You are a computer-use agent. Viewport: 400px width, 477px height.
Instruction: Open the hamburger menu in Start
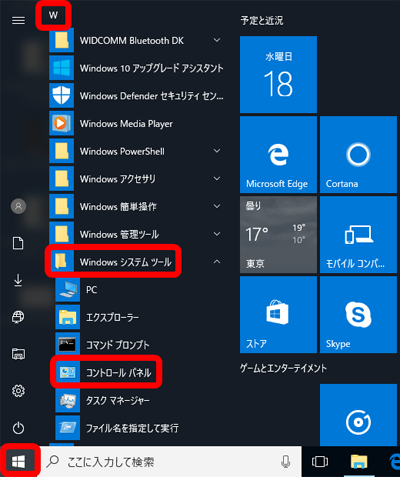click(18, 21)
